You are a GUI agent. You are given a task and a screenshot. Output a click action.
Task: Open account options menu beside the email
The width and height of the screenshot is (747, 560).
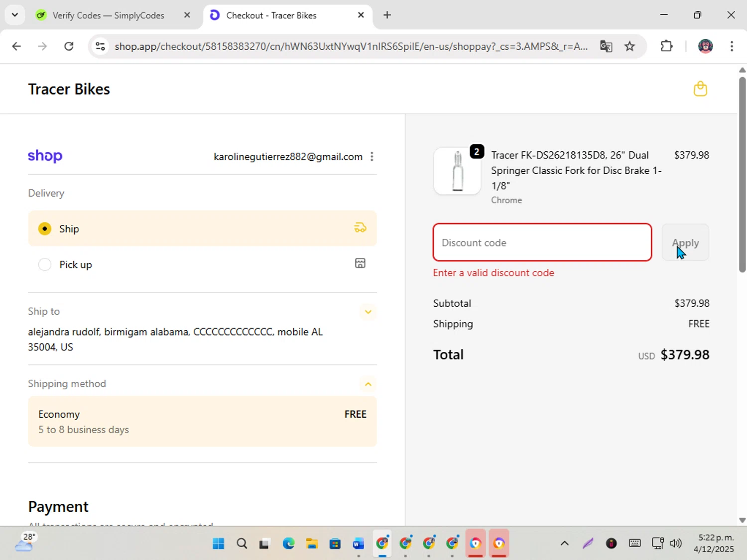click(x=372, y=157)
